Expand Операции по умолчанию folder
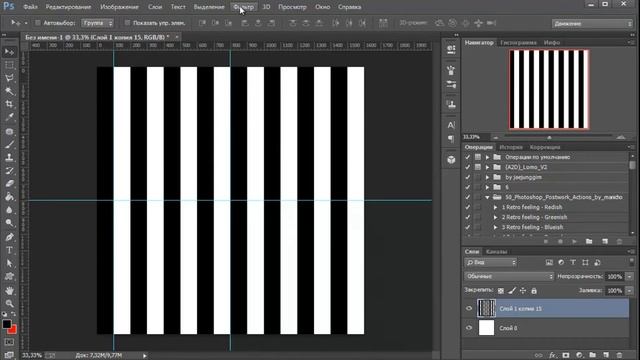Image resolution: width=640 pixels, height=360 pixels. 487,157
